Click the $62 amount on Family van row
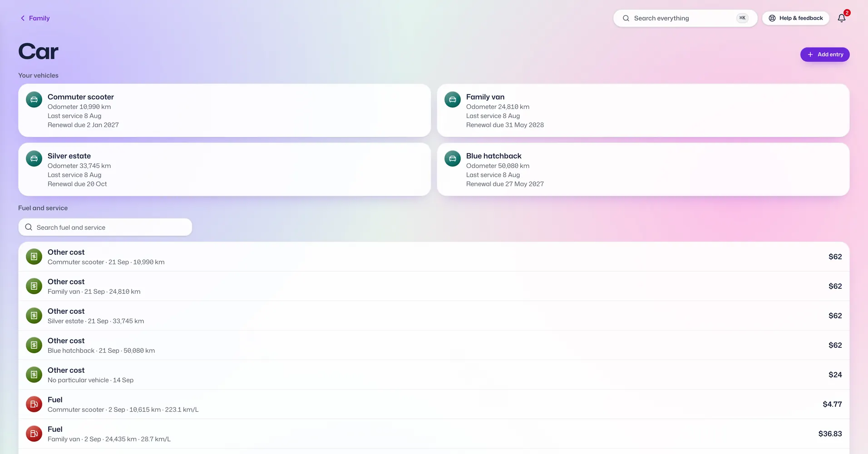868x454 pixels. pos(835,286)
